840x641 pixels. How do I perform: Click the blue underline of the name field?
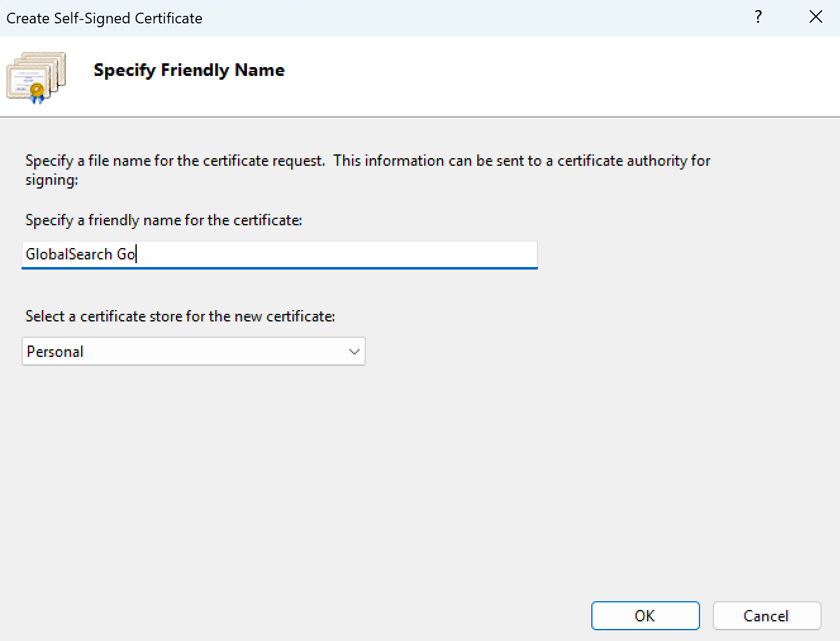point(279,268)
